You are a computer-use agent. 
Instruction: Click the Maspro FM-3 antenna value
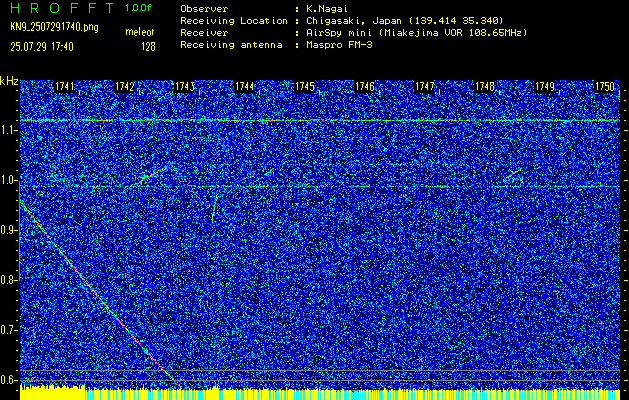pos(339,45)
